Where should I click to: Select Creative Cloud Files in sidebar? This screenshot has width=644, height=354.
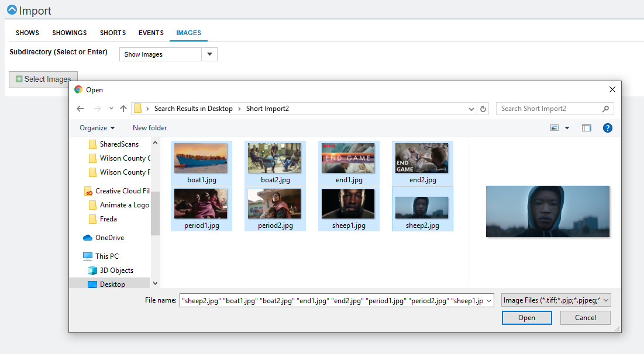[x=117, y=191]
